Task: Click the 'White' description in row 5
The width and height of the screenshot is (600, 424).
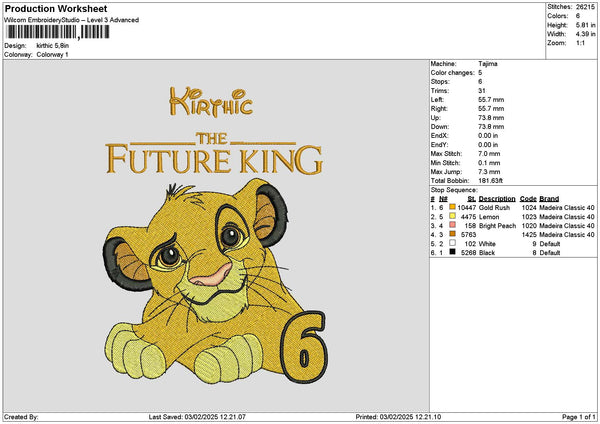Action: pos(487,244)
